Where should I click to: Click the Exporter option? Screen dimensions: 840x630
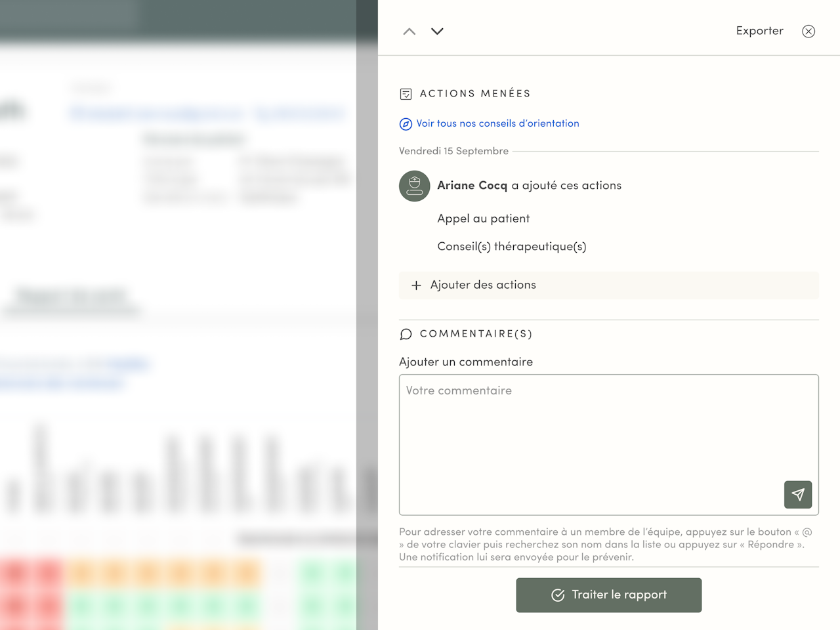click(x=759, y=31)
